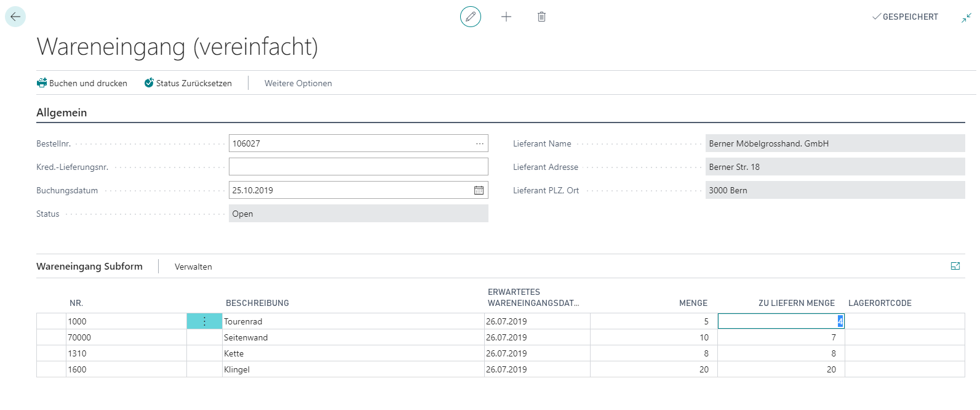Click the LAGERORTCODE column header
The image size is (980, 410).
[x=880, y=303]
